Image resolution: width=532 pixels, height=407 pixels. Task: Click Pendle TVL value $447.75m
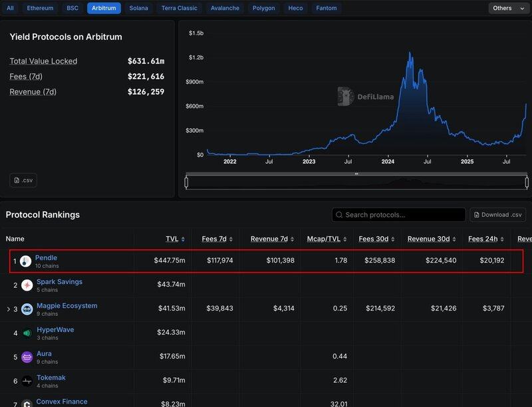170,260
